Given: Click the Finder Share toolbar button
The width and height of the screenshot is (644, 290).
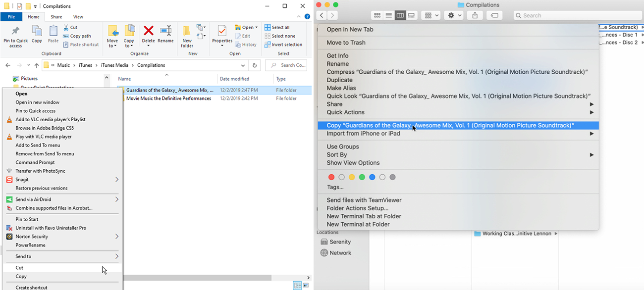Looking at the screenshot, I should [x=475, y=15].
